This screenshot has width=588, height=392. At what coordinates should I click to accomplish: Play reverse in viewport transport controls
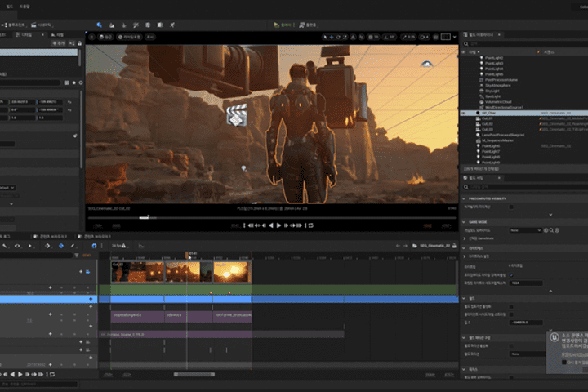point(271,225)
